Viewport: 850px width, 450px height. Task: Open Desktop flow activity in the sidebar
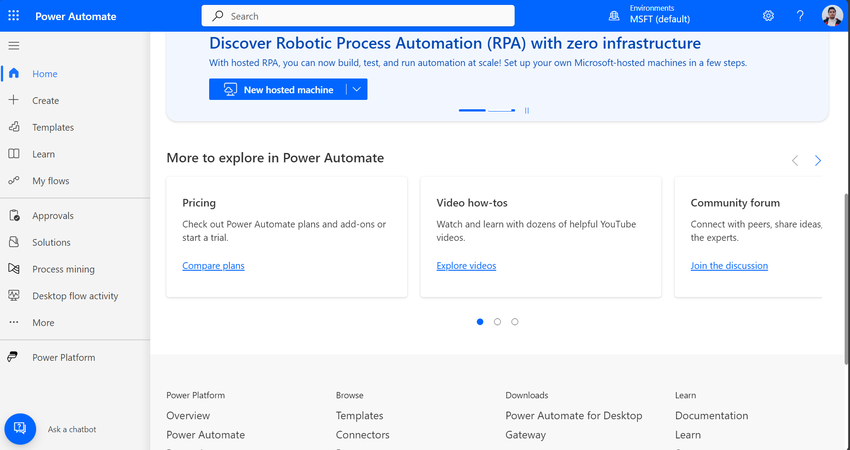click(x=75, y=295)
